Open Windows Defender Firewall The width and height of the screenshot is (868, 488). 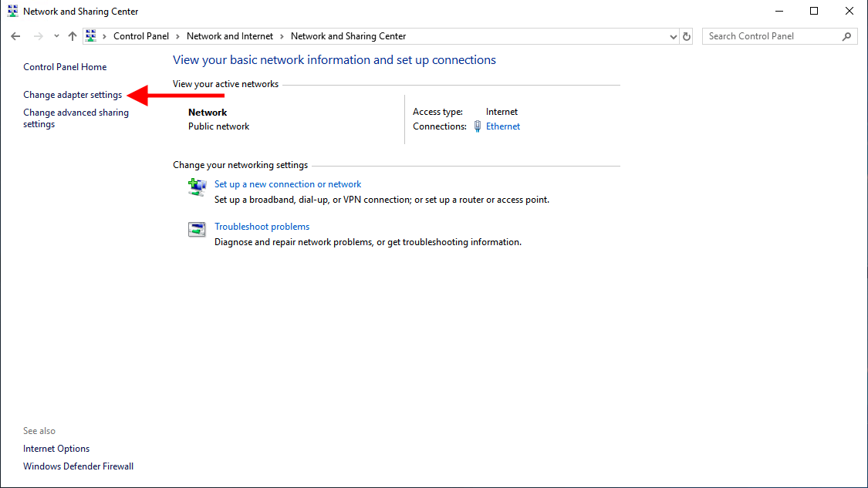pos(78,466)
